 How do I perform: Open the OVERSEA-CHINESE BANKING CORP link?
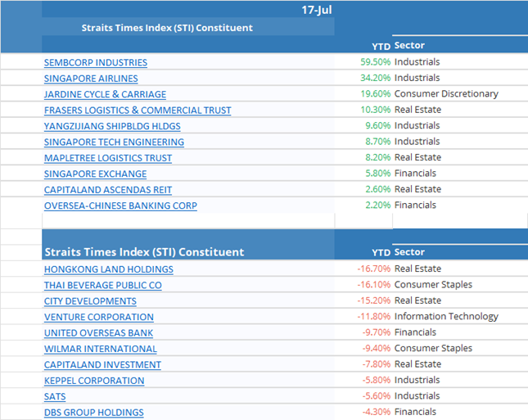tap(120, 205)
